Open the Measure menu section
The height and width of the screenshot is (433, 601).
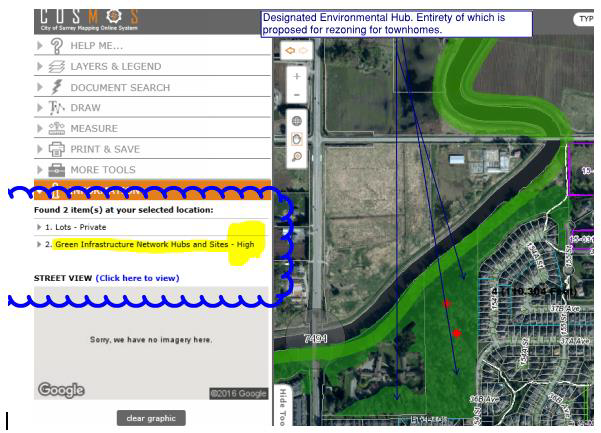point(93,129)
